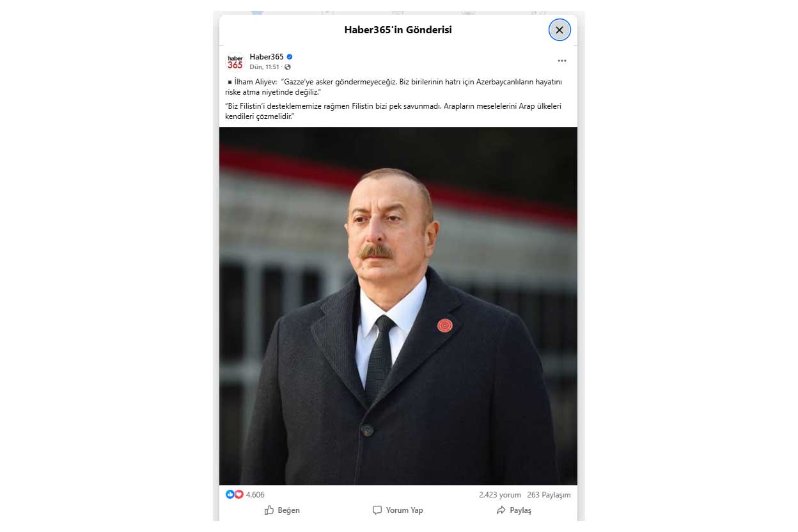The width and height of the screenshot is (798, 532).
Task: View the list of 4.606 reactions
Action: (255, 495)
